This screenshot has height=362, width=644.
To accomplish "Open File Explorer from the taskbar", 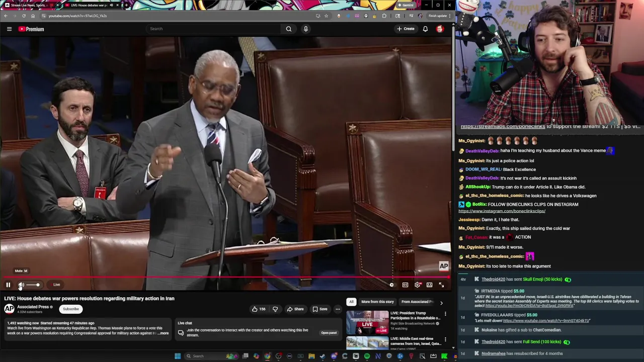I will [311, 356].
